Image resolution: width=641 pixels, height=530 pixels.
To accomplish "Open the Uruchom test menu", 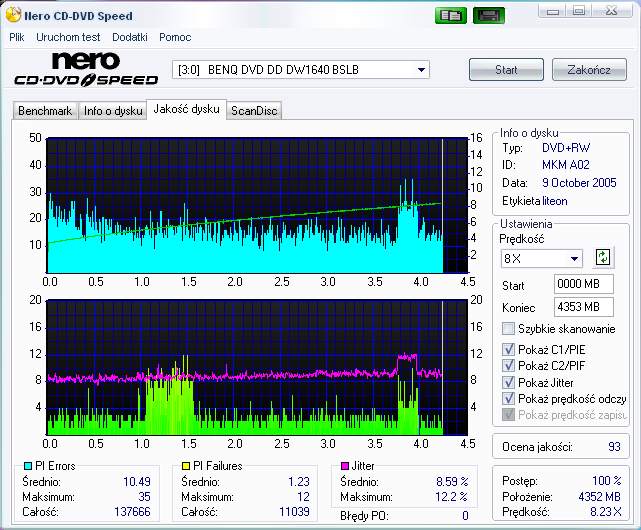I will tap(68, 37).
